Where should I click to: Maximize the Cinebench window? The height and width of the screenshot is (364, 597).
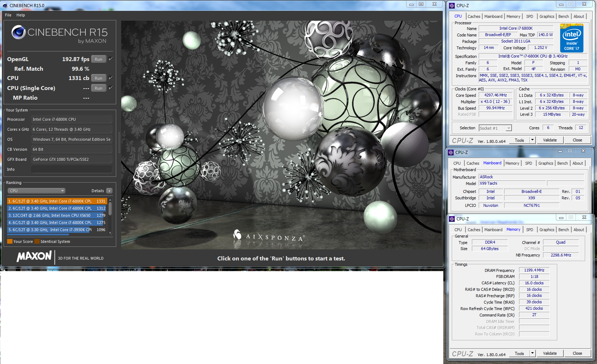(421, 4)
